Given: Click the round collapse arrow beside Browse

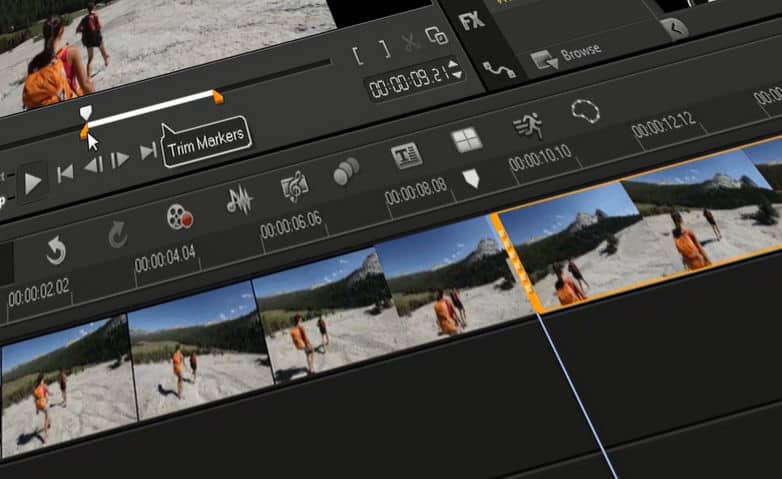Looking at the screenshot, I should click(674, 29).
